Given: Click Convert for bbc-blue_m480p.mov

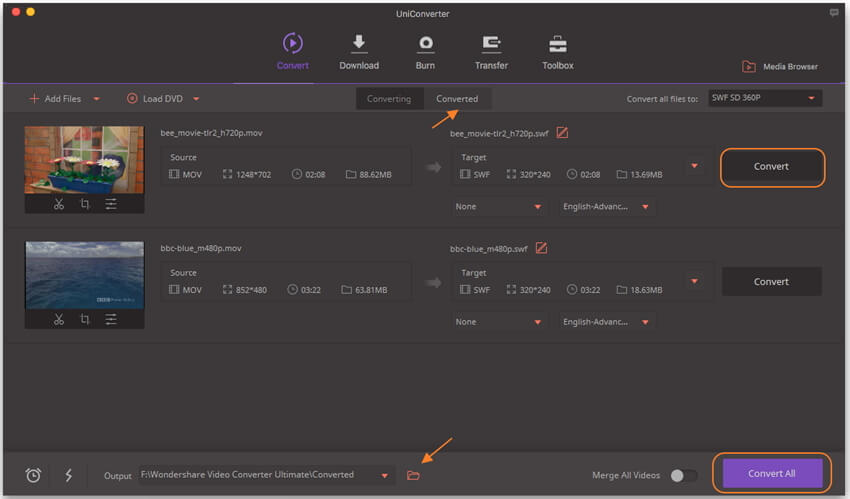Looking at the screenshot, I should pyautogui.click(x=771, y=282).
